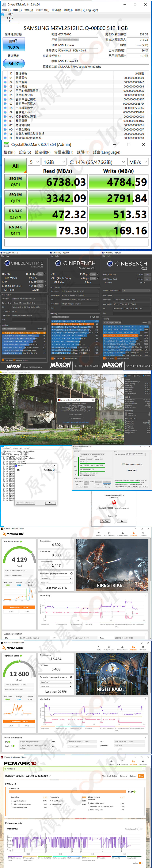This screenshot has height=868, width=152.
Task: Open 1440p Ultra dropdown in Fire Strike window
Action: pyautogui.click(x=56, y=582)
